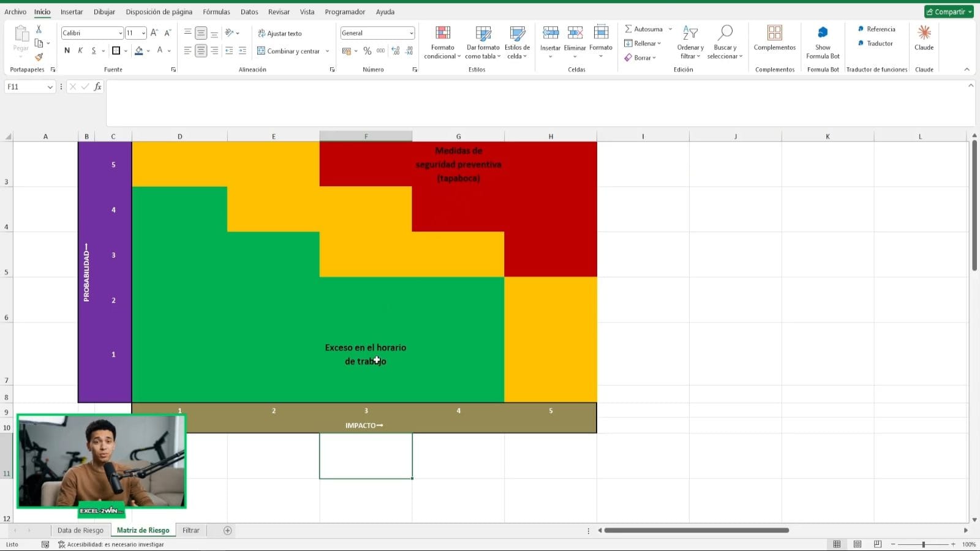Open Dar formato como tabla
The width and height of the screenshot is (980, 551).
pyautogui.click(x=483, y=42)
